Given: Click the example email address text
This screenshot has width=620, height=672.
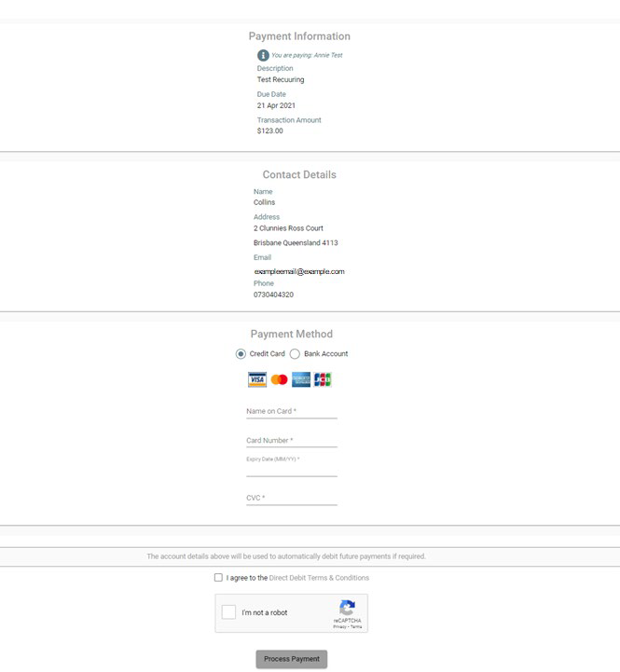Looking at the screenshot, I should (x=299, y=272).
